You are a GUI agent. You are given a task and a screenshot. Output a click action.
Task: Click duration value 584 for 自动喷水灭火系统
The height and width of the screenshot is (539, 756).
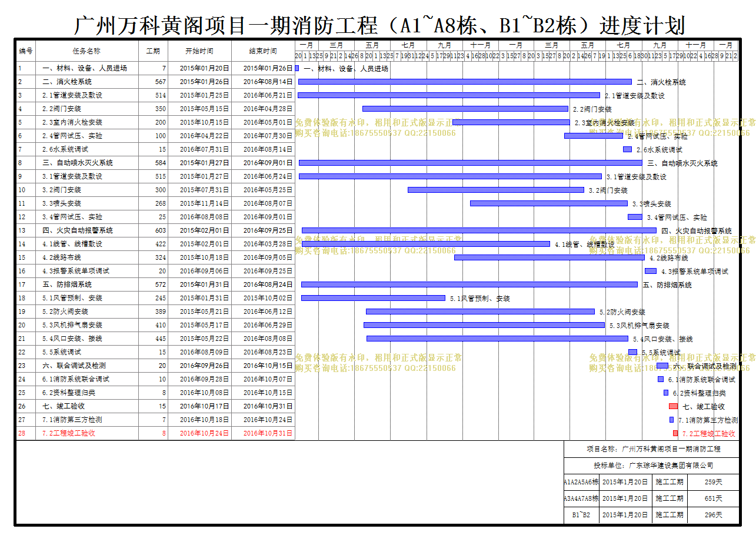coord(160,163)
